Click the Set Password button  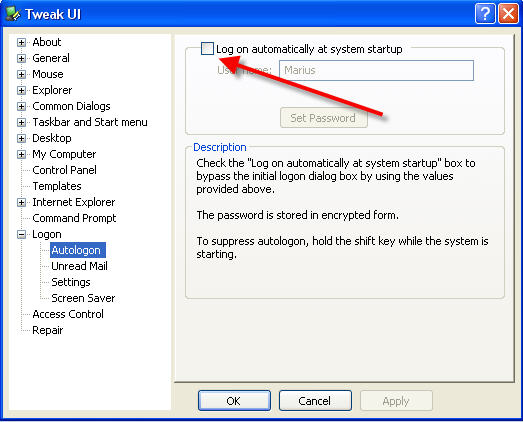pos(324,118)
